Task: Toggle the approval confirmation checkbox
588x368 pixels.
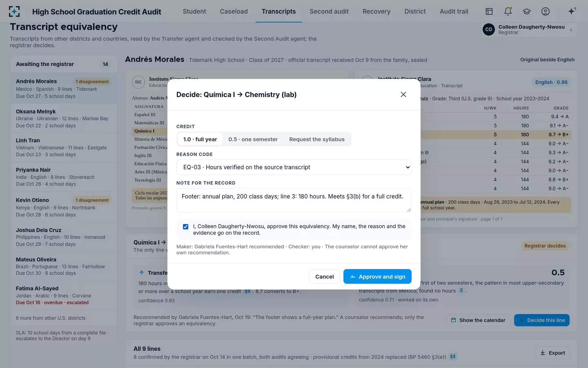Action: coord(186,227)
